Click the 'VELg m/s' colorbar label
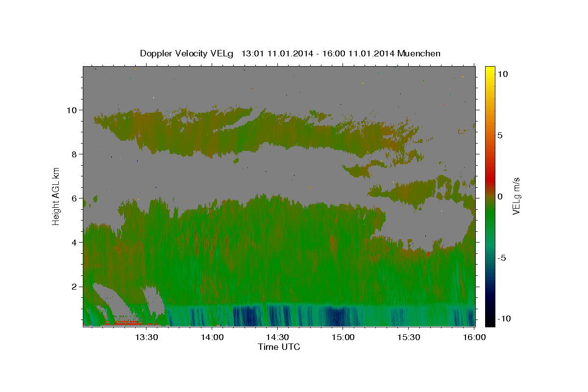Image resolution: width=588 pixels, height=392 pixels. click(x=516, y=196)
